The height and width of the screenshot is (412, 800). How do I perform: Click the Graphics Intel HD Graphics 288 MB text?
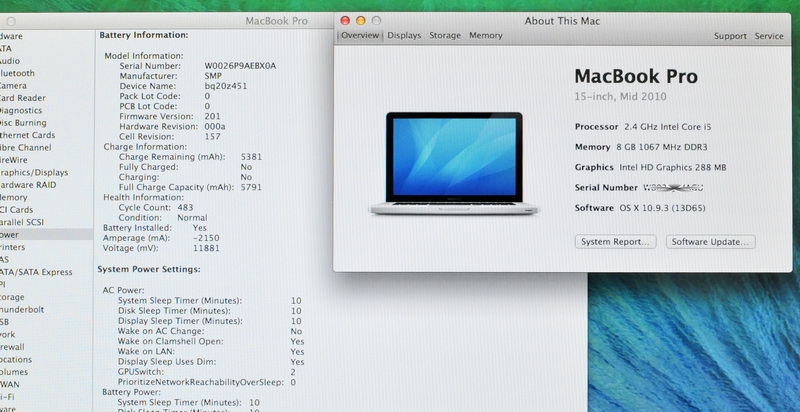[651, 167]
